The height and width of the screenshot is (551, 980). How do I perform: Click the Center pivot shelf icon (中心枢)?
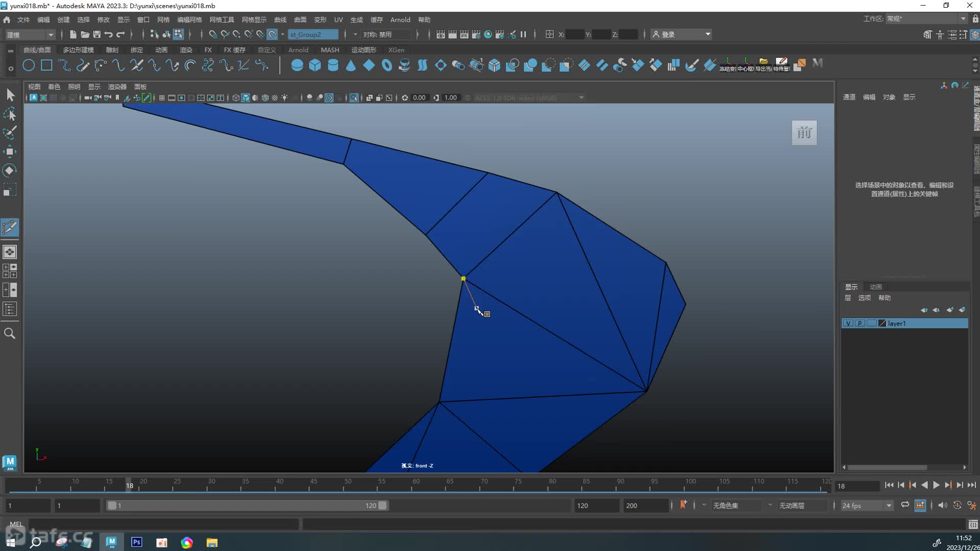click(745, 65)
